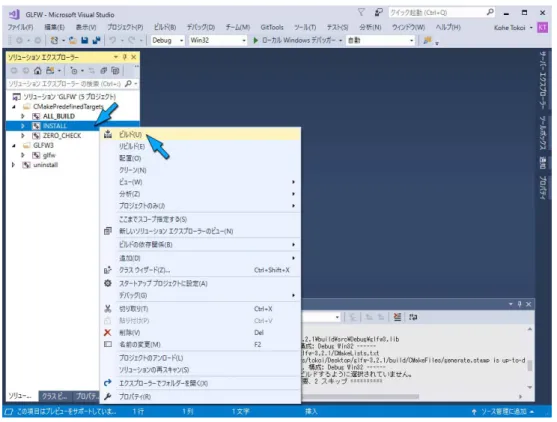Collapse the CMakePredefinedTargets folder
Viewport: 557px width, 422px height.
[x=14, y=107]
